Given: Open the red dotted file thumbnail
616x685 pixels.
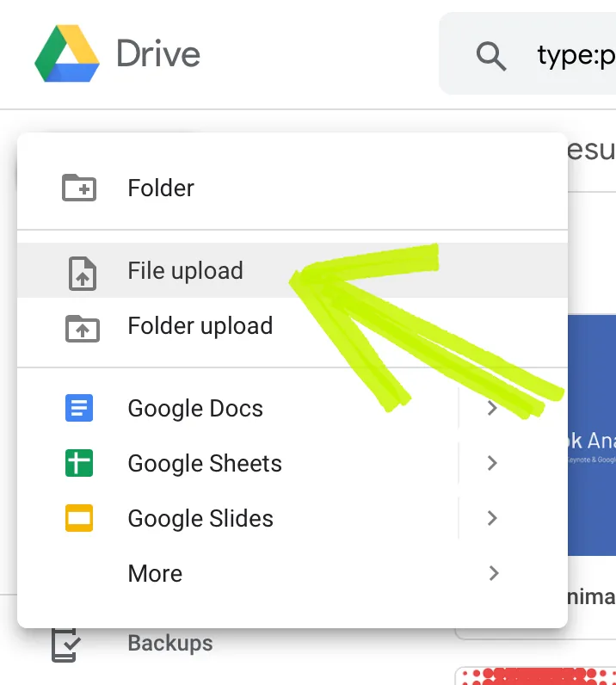Looking at the screenshot, I should point(536,676).
